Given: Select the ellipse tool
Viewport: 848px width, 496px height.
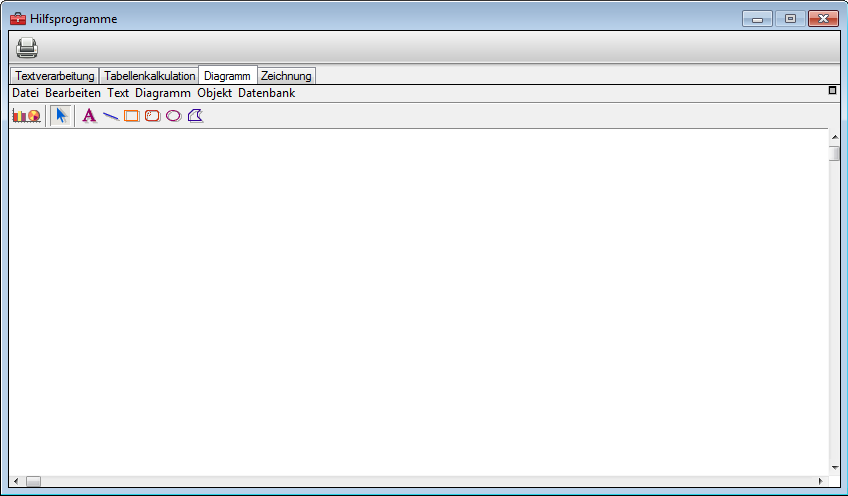Looking at the screenshot, I should tap(173, 116).
